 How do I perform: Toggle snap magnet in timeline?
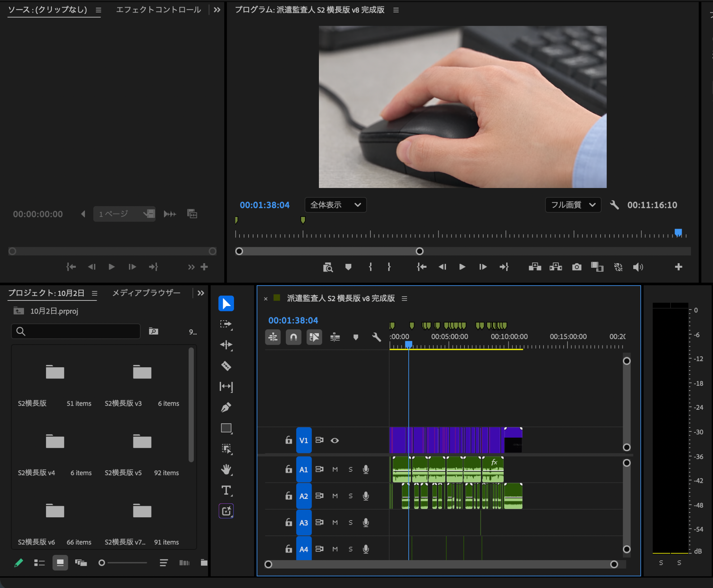click(293, 337)
